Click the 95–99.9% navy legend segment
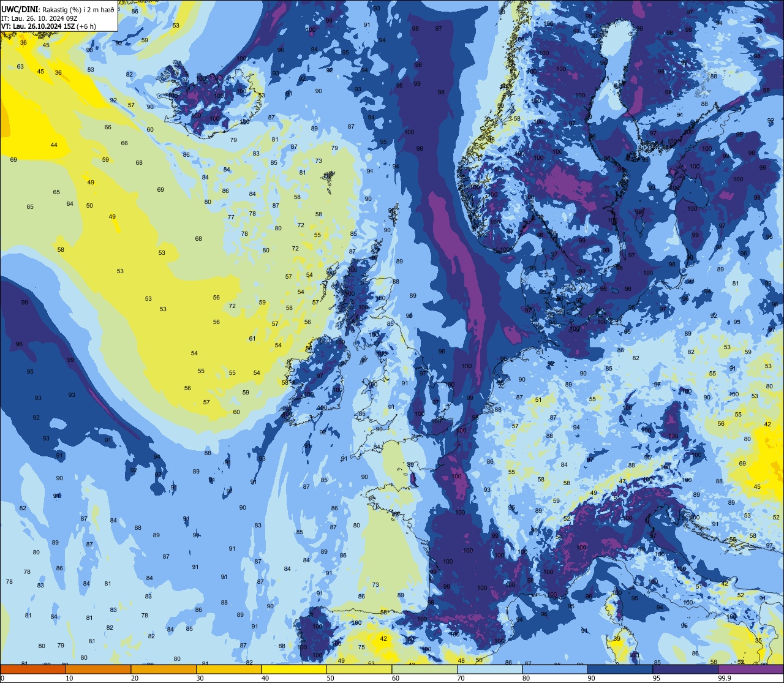This screenshot has width=784, height=683. [x=685, y=669]
